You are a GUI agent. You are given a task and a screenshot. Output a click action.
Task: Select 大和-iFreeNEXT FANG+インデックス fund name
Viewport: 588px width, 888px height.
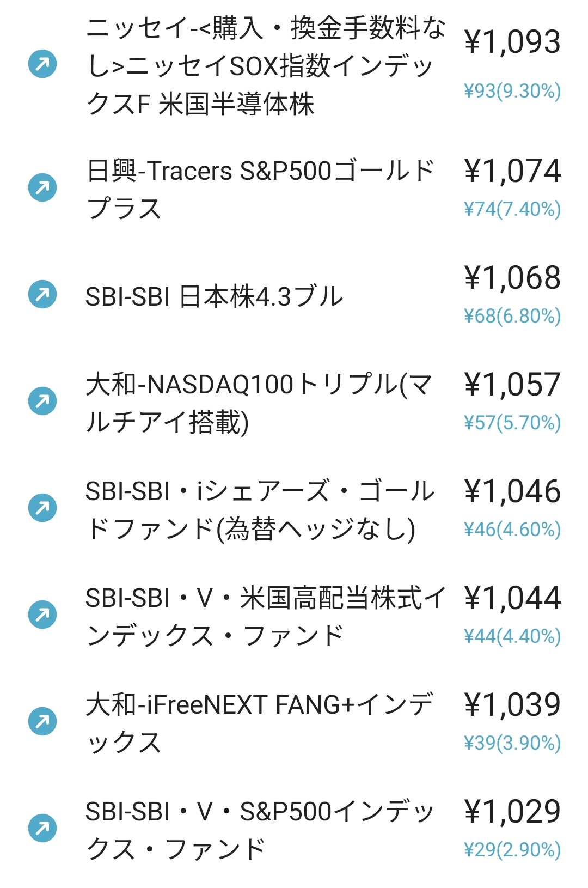(x=260, y=723)
